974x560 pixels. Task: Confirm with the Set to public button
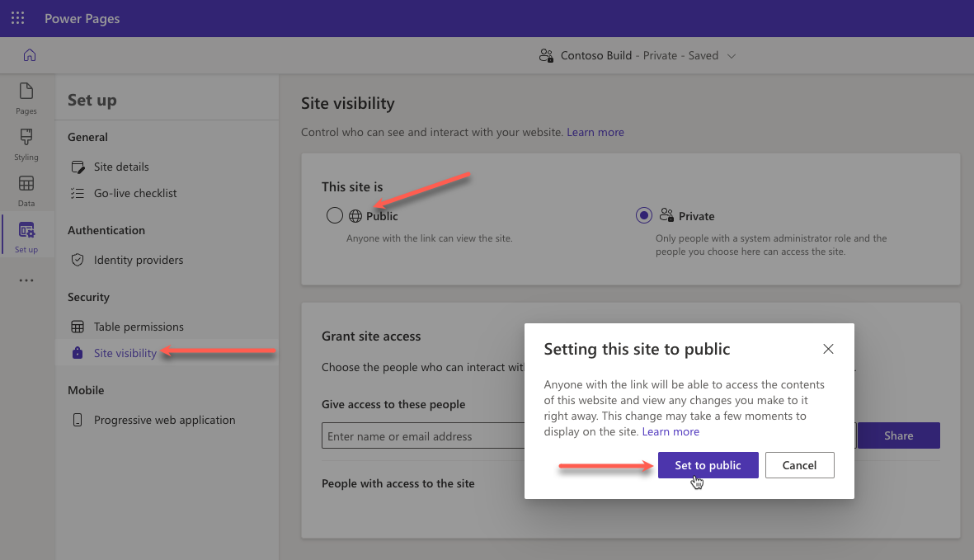coord(708,464)
